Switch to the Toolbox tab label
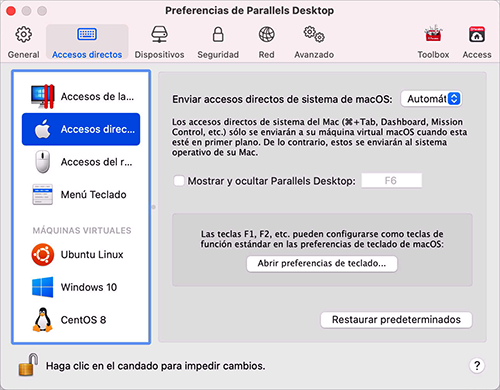The image size is (500, 390). 433,55
